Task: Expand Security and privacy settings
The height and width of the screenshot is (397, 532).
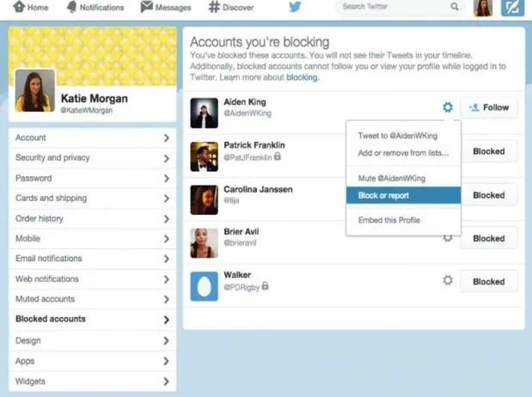Action: pyautogui.click(x=91, y=158)
